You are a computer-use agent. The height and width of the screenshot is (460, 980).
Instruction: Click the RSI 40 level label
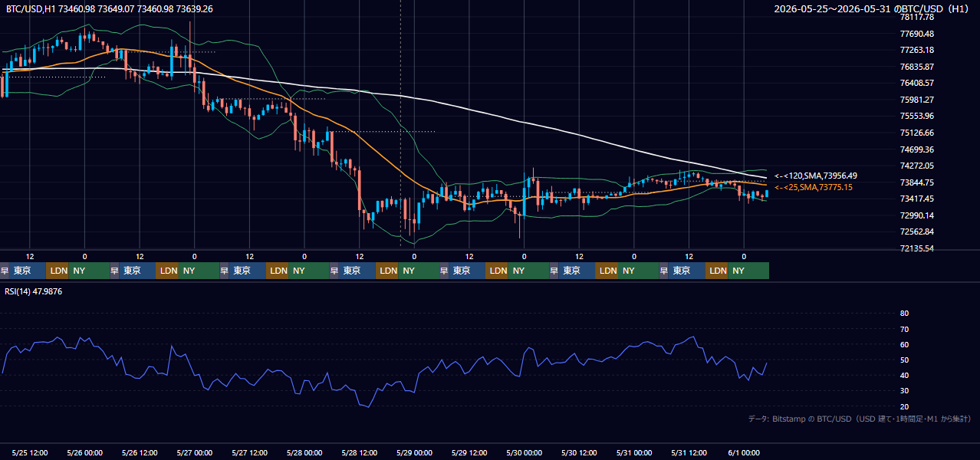click(x=904, y=375)
